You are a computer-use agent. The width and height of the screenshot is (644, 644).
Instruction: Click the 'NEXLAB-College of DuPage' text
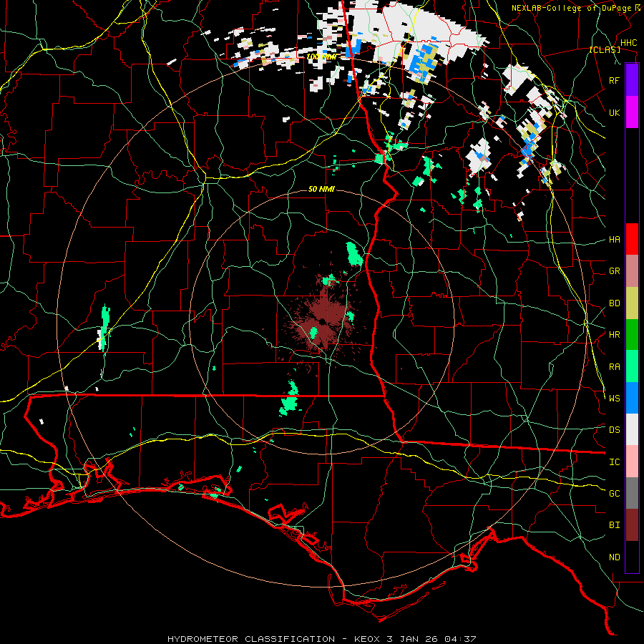pyautogui.click(x=571, y=8)
